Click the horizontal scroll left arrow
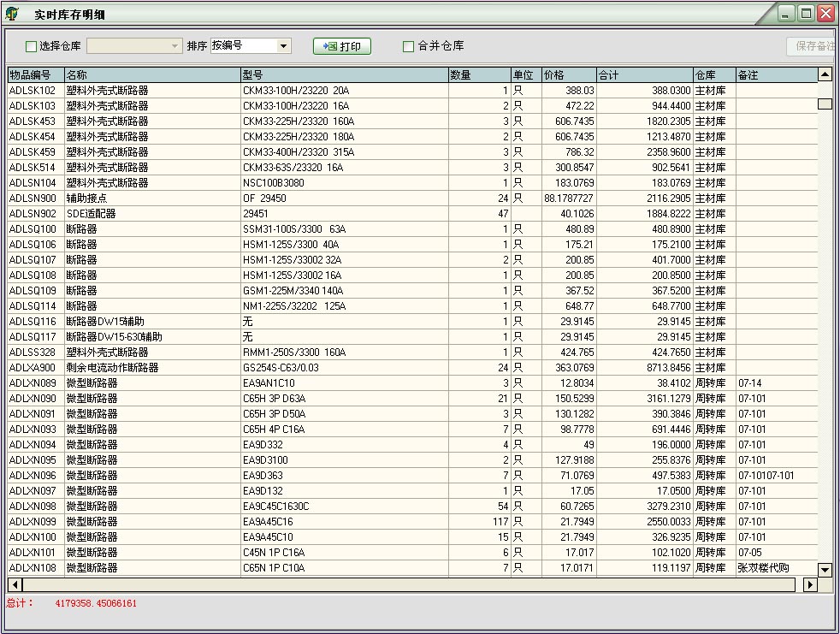The height and width of the screenshot is (634, 840). (15, 584)
